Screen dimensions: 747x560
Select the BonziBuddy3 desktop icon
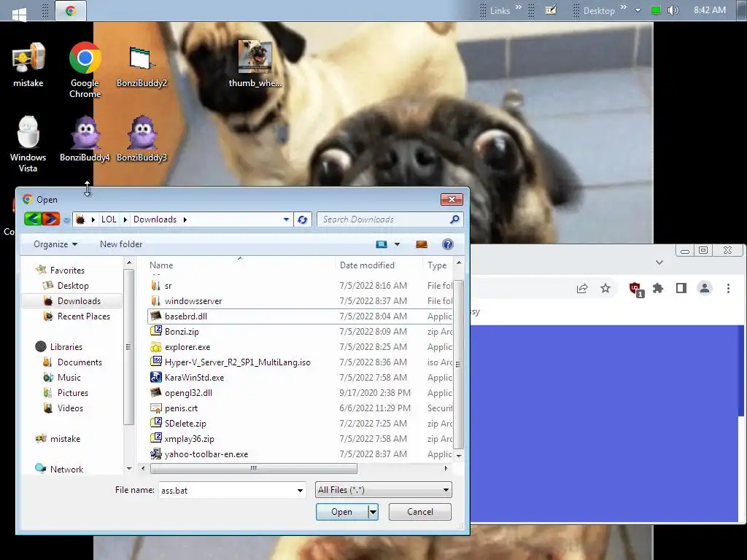[x=142, y=139]
